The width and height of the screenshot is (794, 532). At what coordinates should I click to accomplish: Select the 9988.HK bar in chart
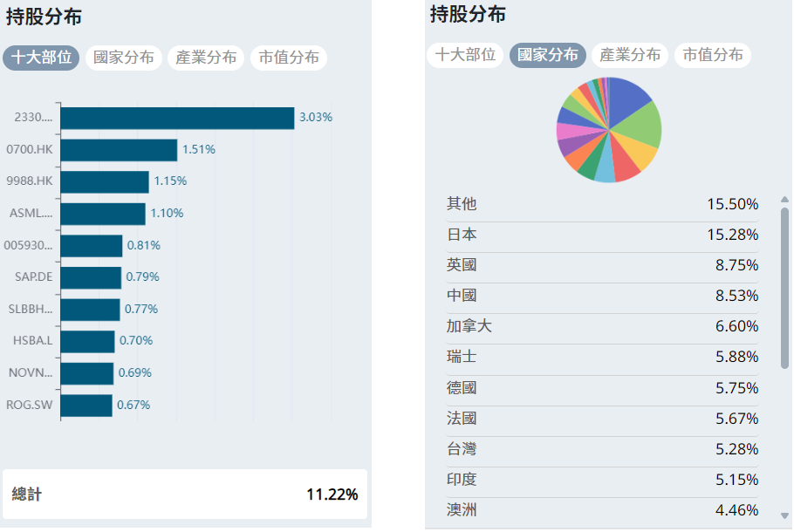click(x=105, y=181)
